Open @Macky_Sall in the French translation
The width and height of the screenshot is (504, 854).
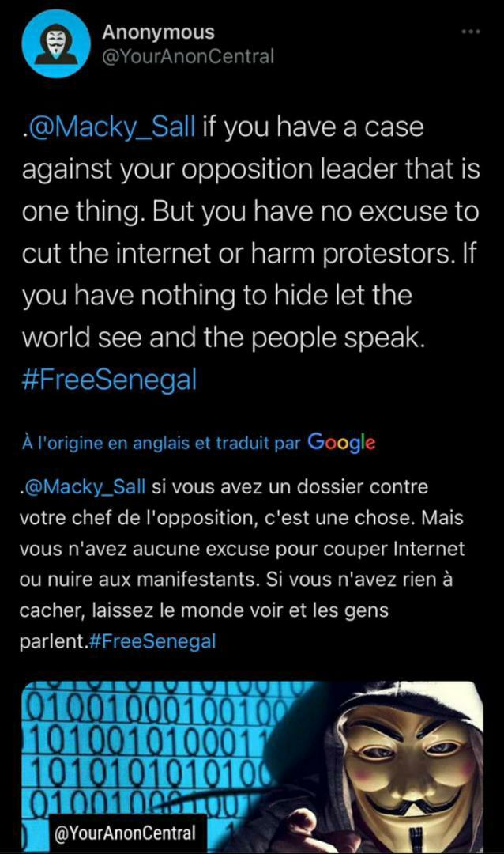click(x=83, y=487)
